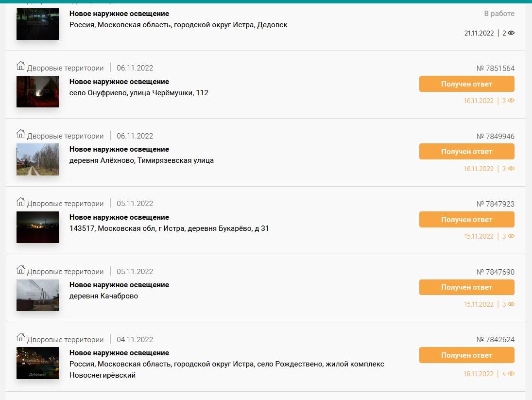Click 'Дворовые территории' category on 7847923 row
The width and height of the screenshot is (532, 400).
tap(65, 204)
